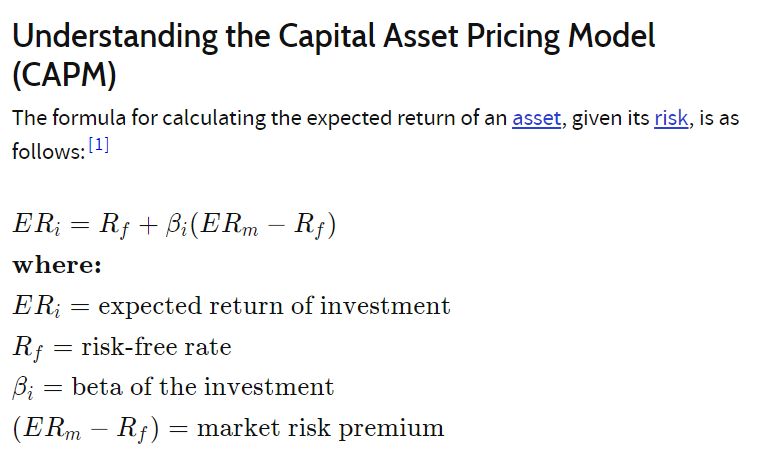The height and width of the screenshot is (458, 763).
Task: Open the "asset" hyperlink
Action: point(536,118)
